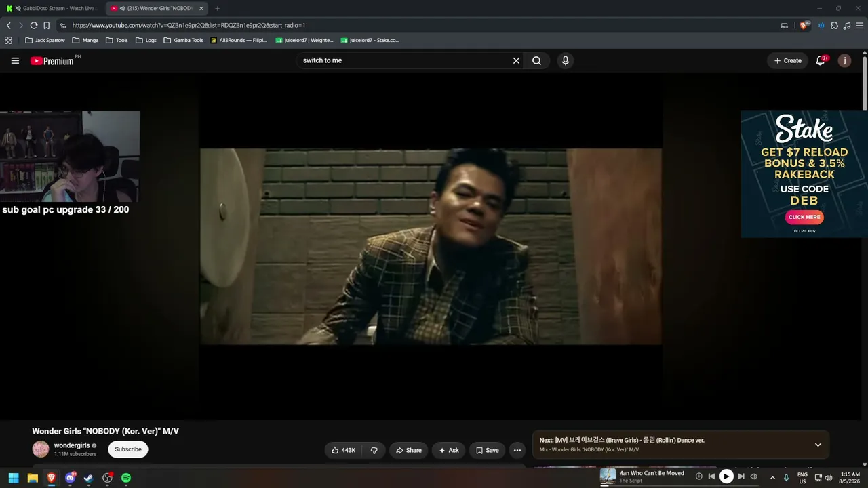Share the NOBODY music video
868x488 pixels.
tap(408, 450)
